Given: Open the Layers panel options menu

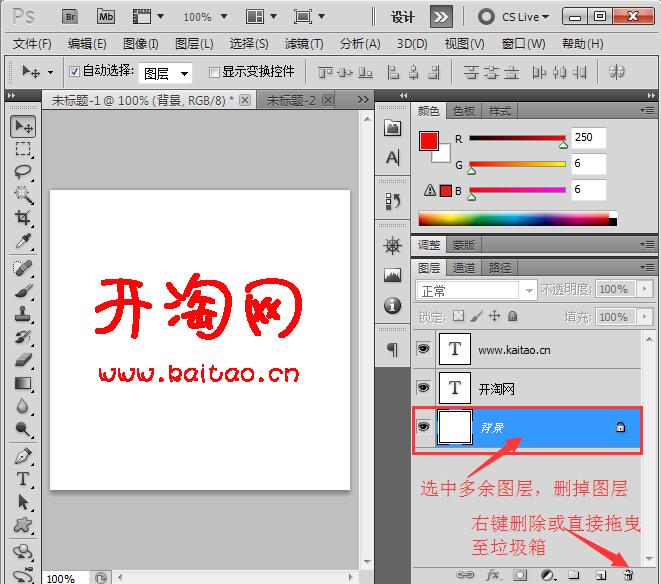Looking at the screenshot, I should (647, 267).
